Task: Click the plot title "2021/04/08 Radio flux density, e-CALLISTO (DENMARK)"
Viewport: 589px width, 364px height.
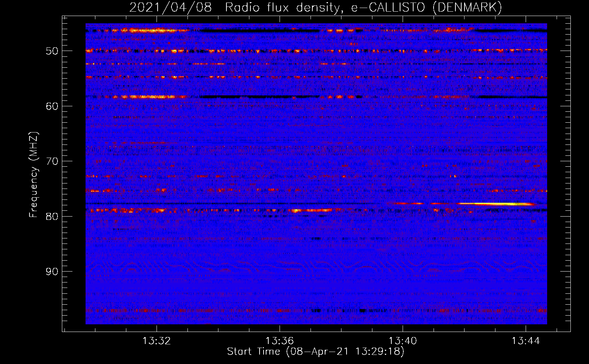Action: point(316,7)
